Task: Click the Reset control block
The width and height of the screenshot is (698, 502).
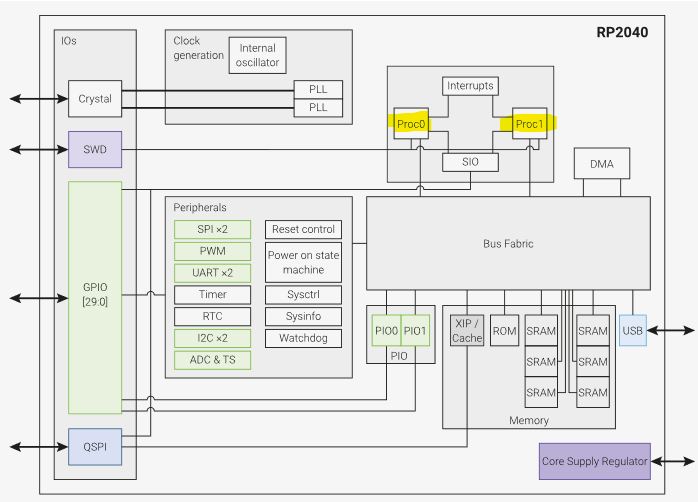Action: [x=304, y=229]
